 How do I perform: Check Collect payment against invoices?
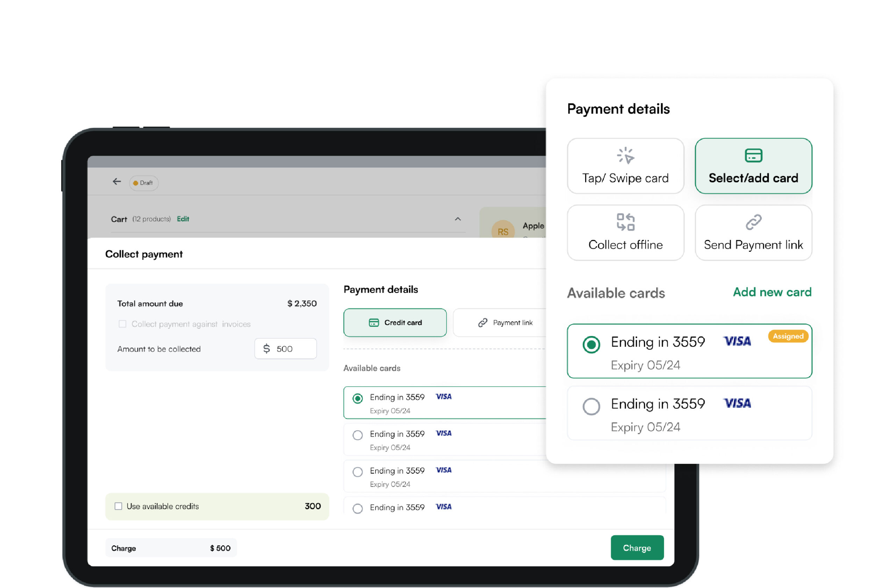pos(122,324)
